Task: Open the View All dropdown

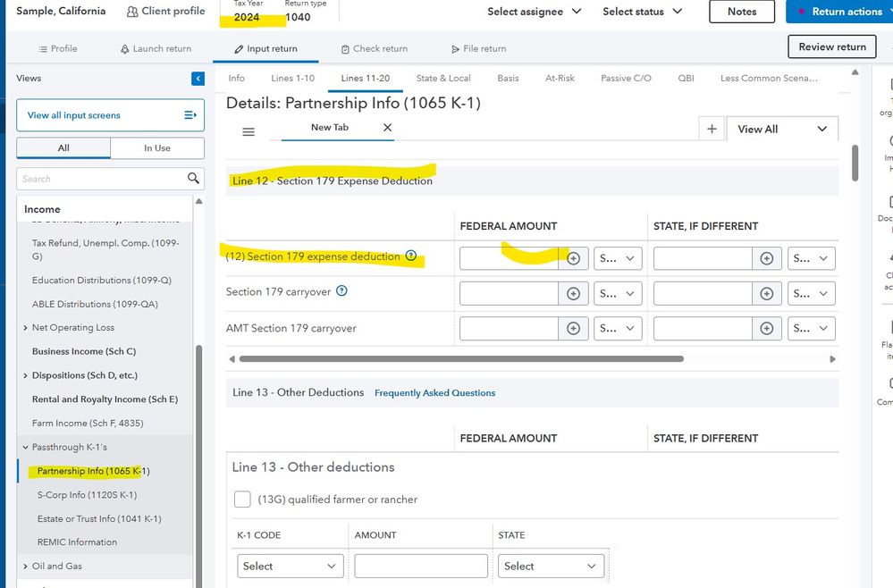Action: tap(782, 129)
